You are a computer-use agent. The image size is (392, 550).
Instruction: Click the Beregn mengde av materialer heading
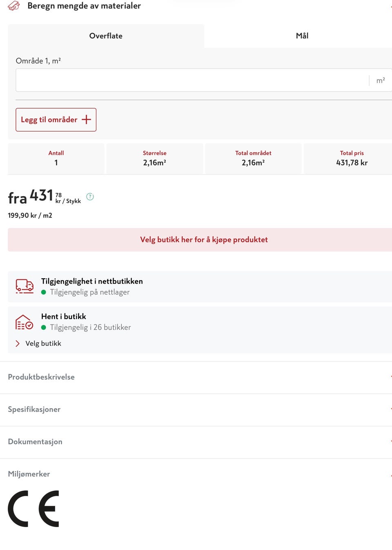[84, 6]
